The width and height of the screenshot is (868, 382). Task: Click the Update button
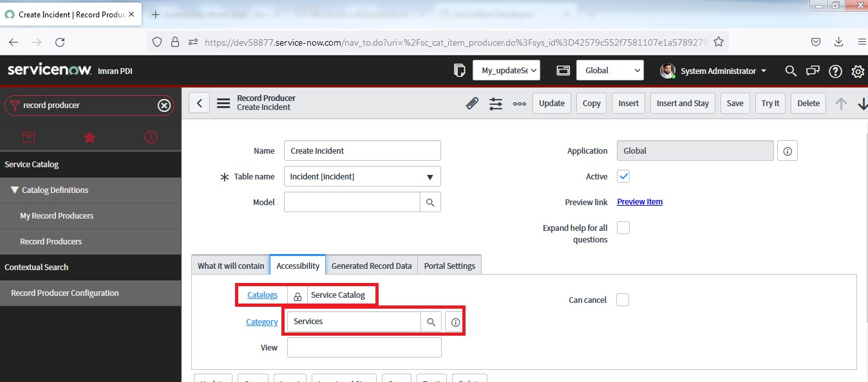click(552, 103)
